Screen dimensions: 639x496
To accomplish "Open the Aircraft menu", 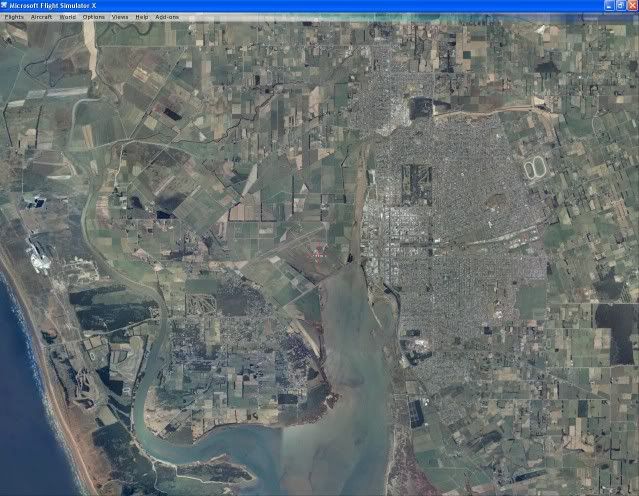I will pos(41,17).
